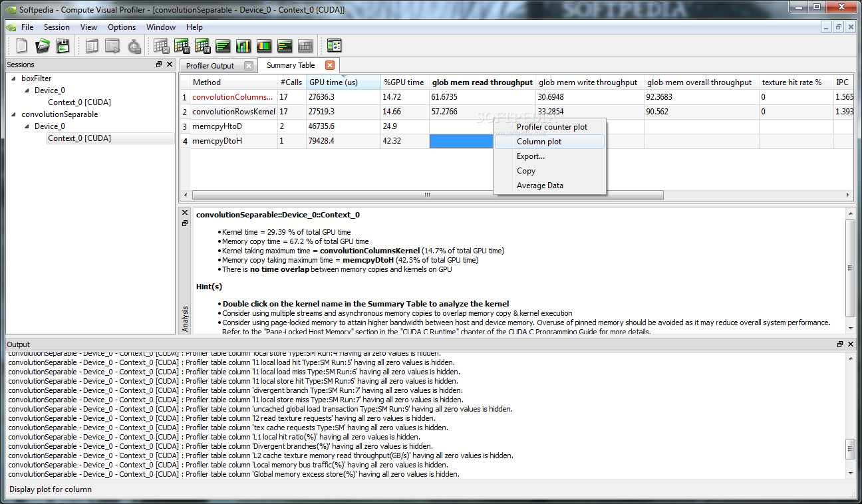Image resolution: width=862 pixels, height=504 pixels.
Task: Collapse the convolutionSeparable session node
Action: tap(13, 114)
